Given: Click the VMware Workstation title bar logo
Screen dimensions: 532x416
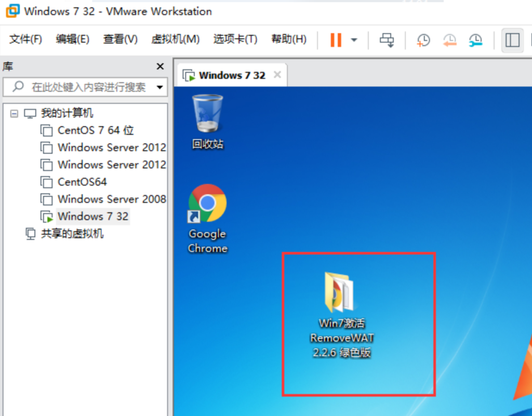Looking at the screenshot, I should click(12, 11).
